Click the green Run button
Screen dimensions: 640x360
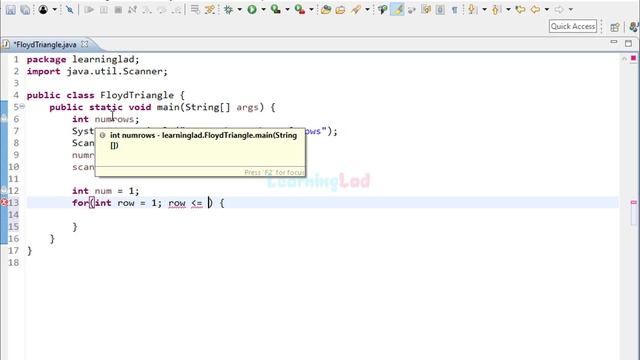point(252,9)
